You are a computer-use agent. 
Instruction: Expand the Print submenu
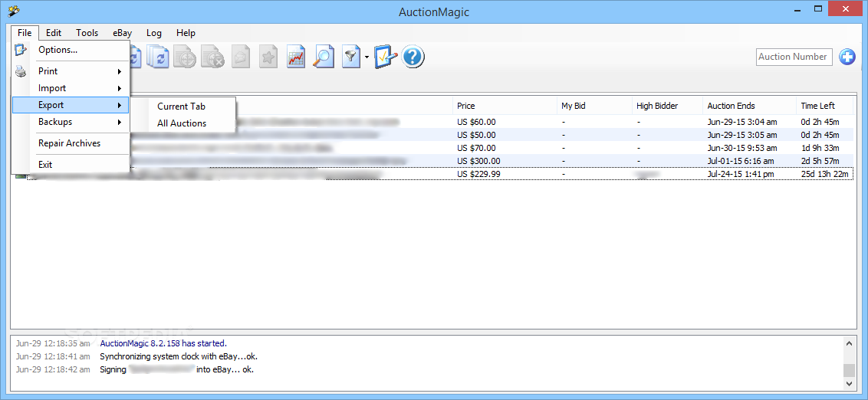[x=71, y=71]
